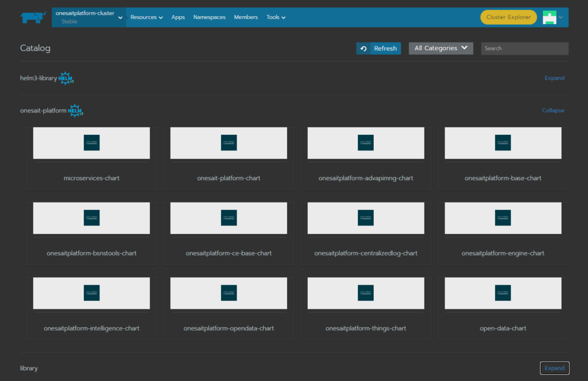Click the Catalog page heading
The width and height of the screenshot is (588, 381).
[35, 48]
